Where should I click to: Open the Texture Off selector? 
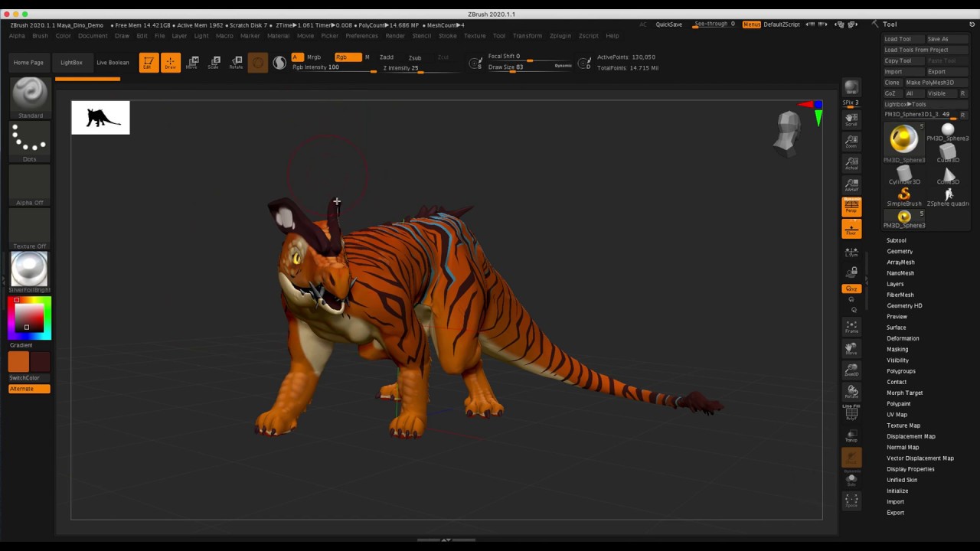[30, 229]
